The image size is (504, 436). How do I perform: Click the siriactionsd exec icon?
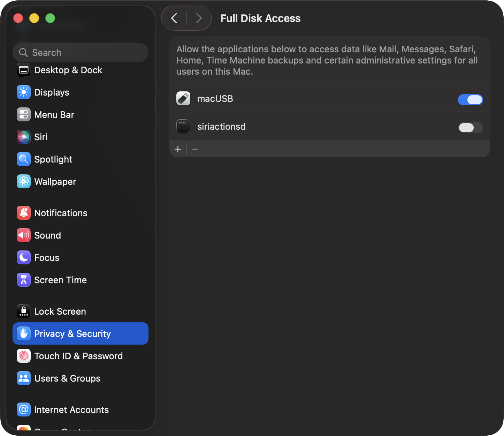click(183, 127)
